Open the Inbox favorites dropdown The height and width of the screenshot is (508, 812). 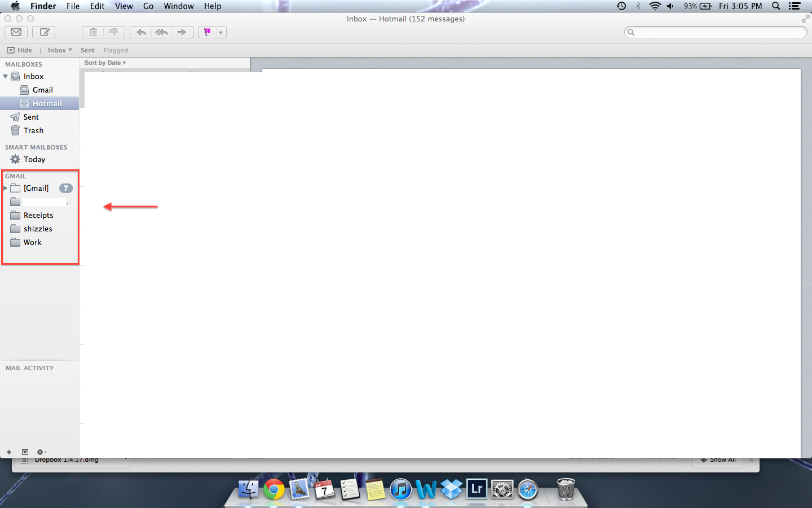(x=60, y=50)
